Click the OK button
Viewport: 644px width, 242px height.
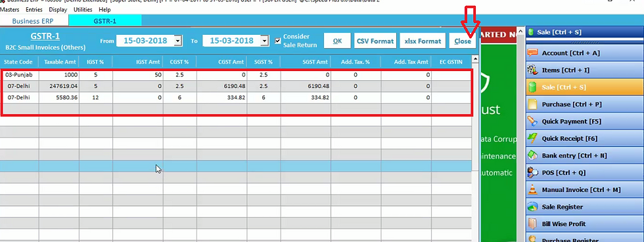337,41
